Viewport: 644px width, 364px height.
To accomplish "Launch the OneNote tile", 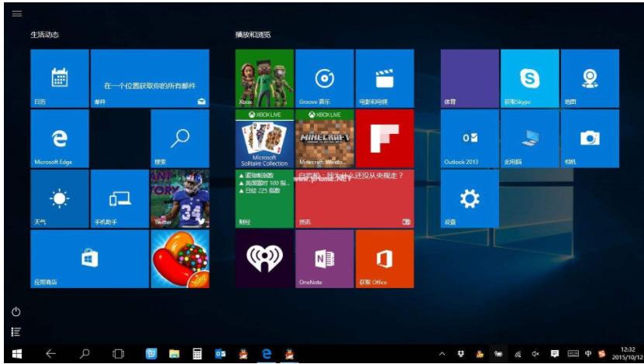I will tap(325, 259).
